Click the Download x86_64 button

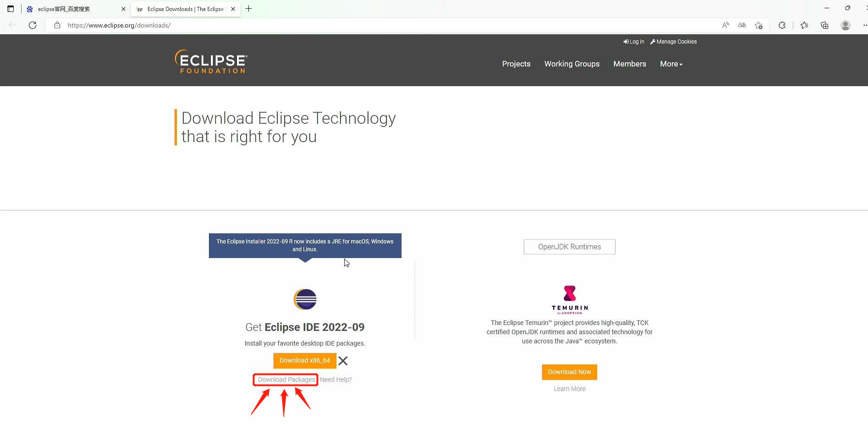point(304,360)
